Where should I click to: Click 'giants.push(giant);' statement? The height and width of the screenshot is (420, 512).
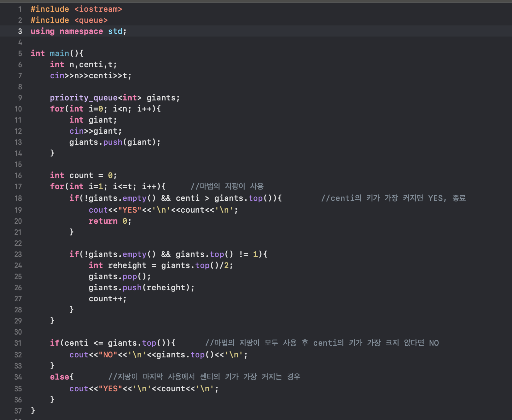(115, 142)
